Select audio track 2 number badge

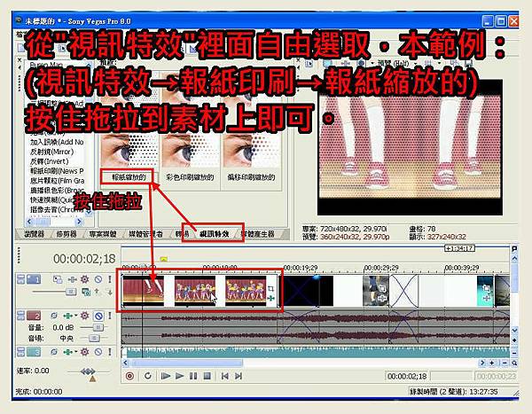(x=34, y=316)
